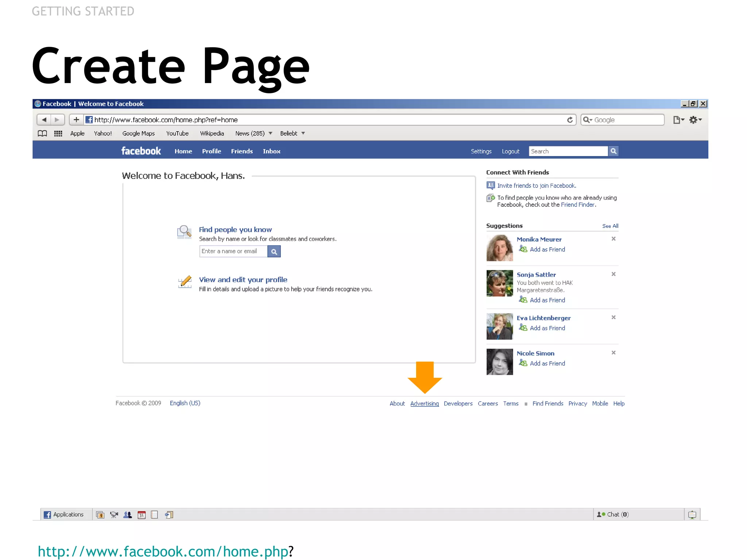Viewport: 747px width, 560px height.
Task: Open Notes app in bottom bar
Action: pyautogui.click(x=155, y=515)
